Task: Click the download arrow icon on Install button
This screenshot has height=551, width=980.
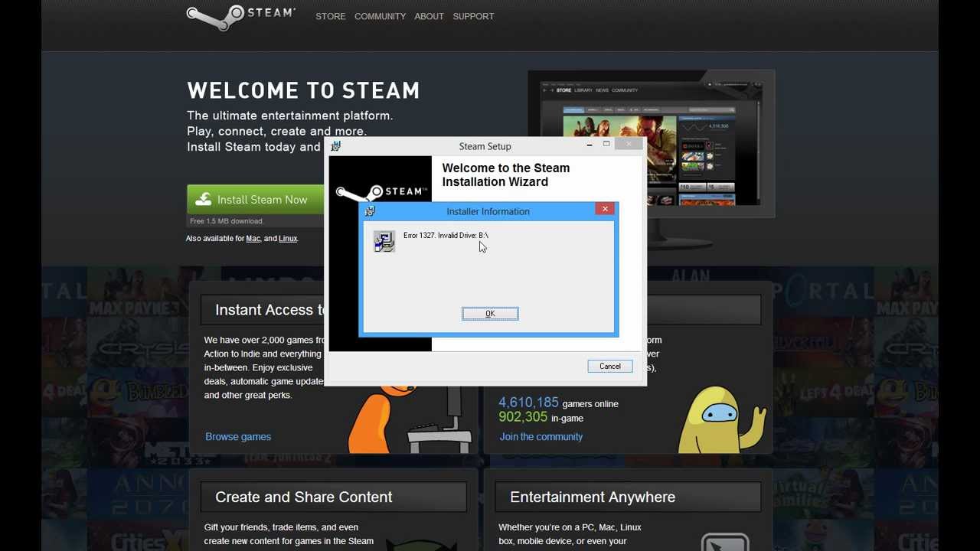Action: [x=203, y=200]
